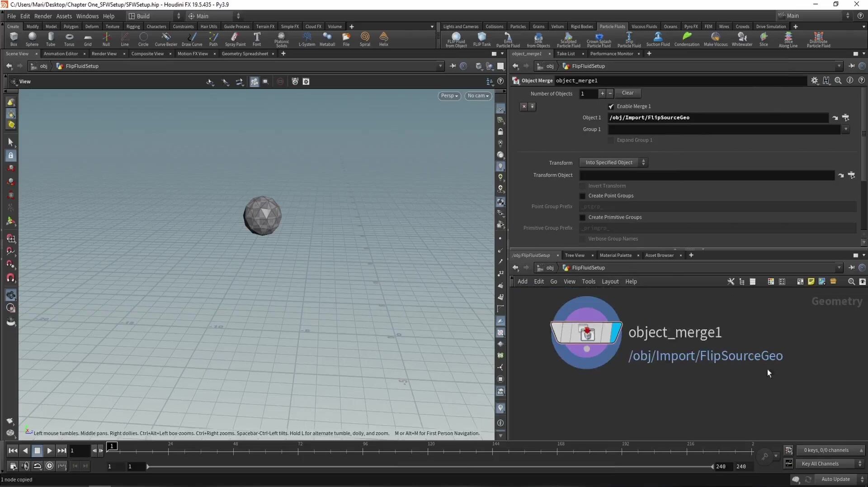Select the L-System shelf tool
868x487 pixels.
[307, 39]
